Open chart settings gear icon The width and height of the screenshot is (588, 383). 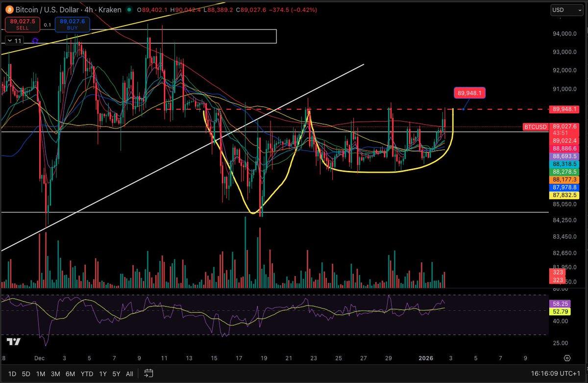click(567, 358)
